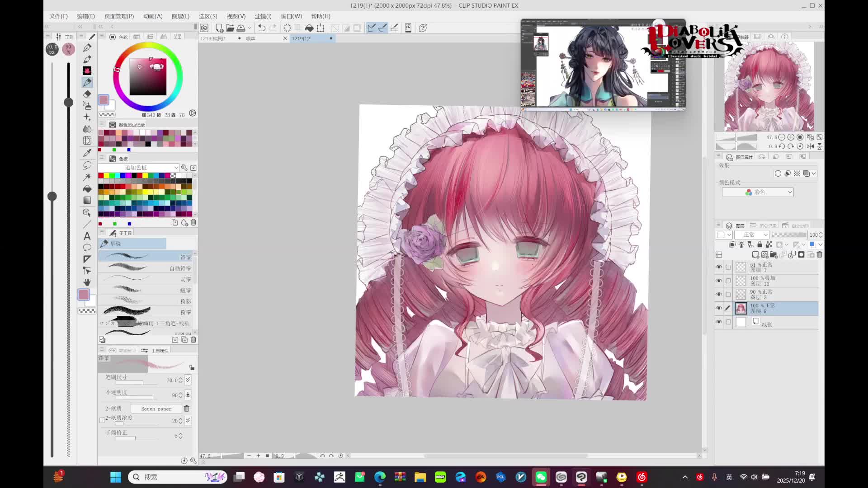Viewport: 868px width, 488px height.
Task: Open the 滤镜 menu
Action: point(263,16)
